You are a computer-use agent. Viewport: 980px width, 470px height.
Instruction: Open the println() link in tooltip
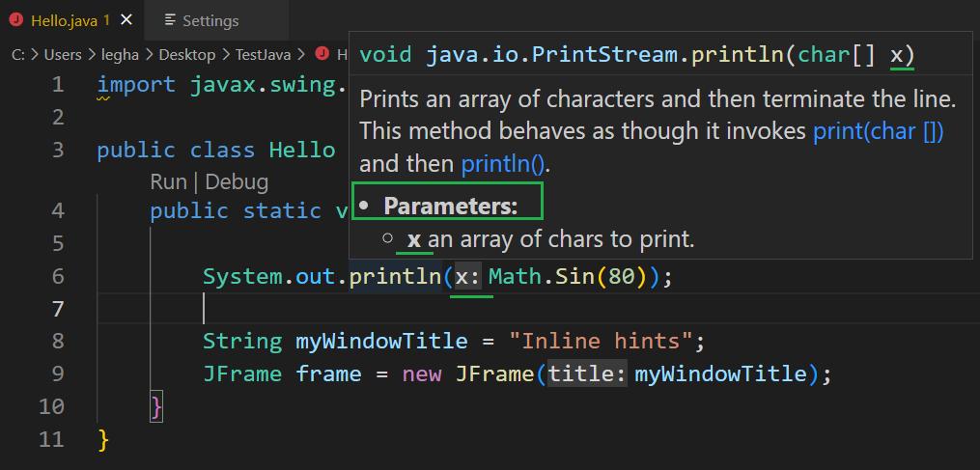click(503, 164)
